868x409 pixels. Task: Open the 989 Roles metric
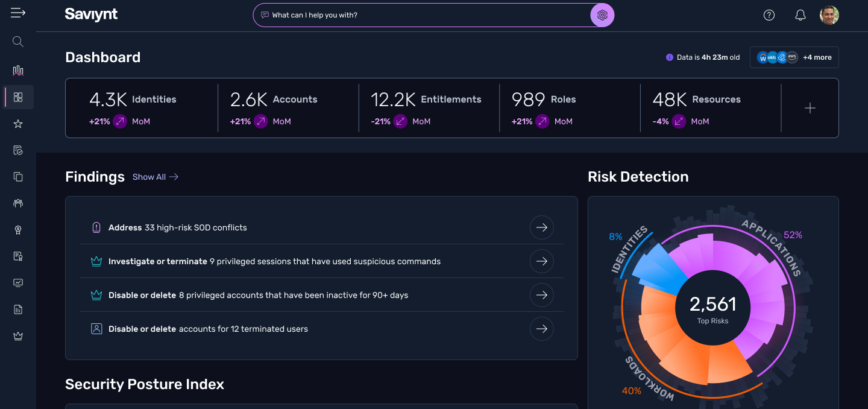(x=544, y=99)
